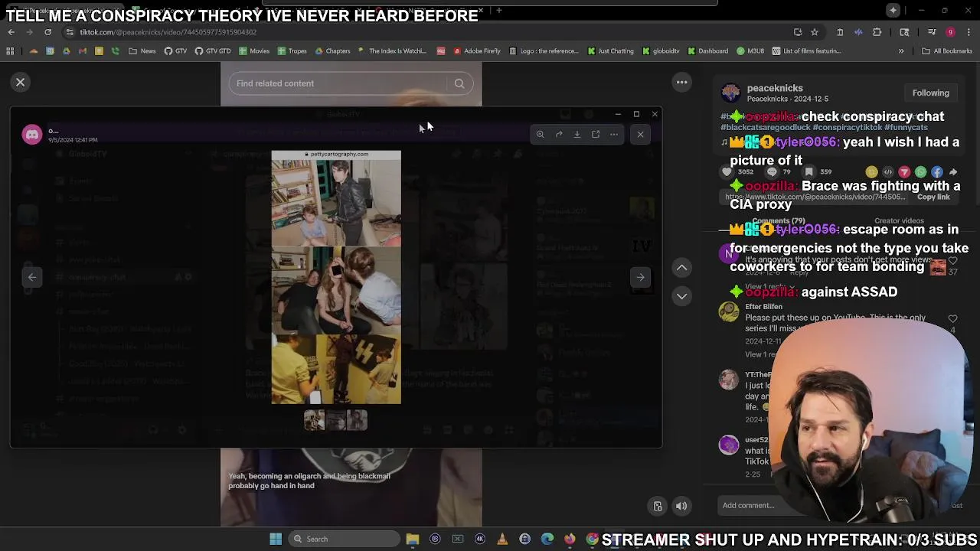
Task: Reload the page in the browser
Action: point(47,32)
